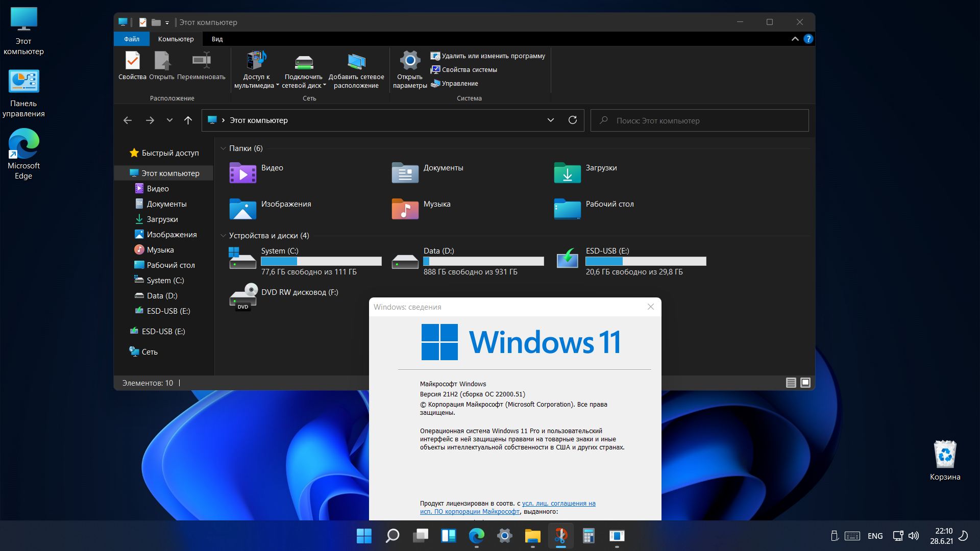Click the Rename (Переименовать) ribbon icon
The width and height of the screenshot is (980, 551).
[x=201, y=65]
